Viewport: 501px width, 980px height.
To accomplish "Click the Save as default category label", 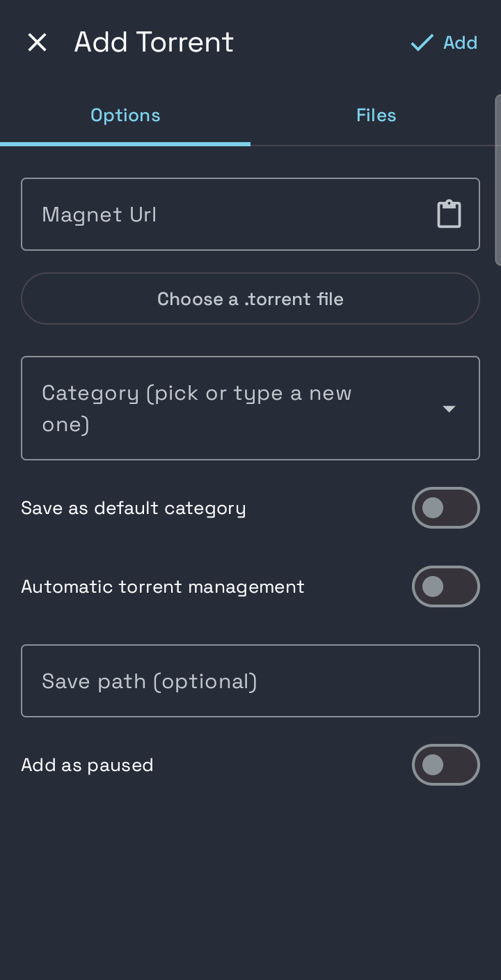I will [134, 508].
